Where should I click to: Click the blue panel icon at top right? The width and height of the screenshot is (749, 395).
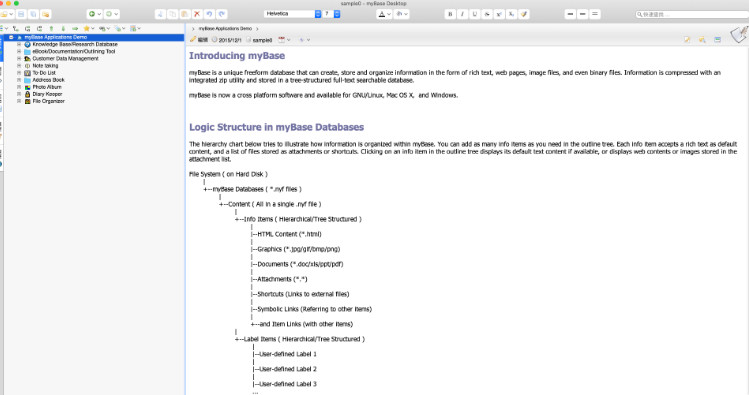click(717, 40)
